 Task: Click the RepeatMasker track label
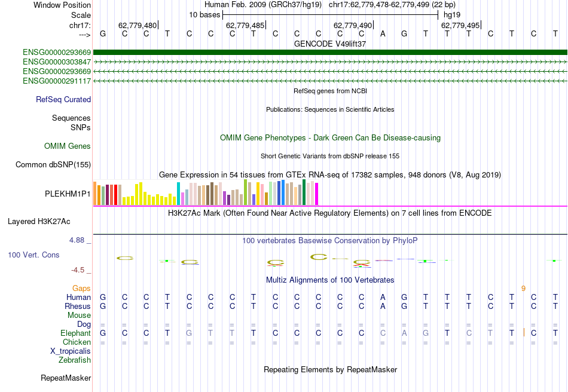click(x=66, y=378)
